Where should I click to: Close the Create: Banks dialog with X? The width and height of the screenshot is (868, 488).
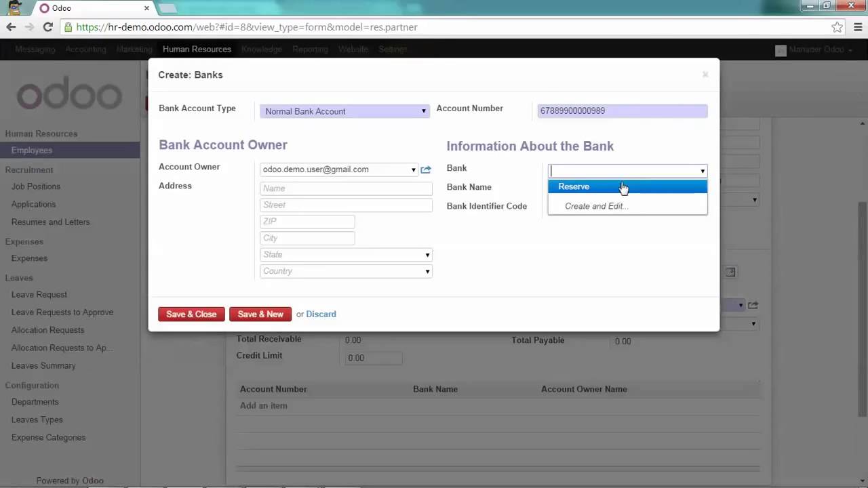(x=705, y=75)
